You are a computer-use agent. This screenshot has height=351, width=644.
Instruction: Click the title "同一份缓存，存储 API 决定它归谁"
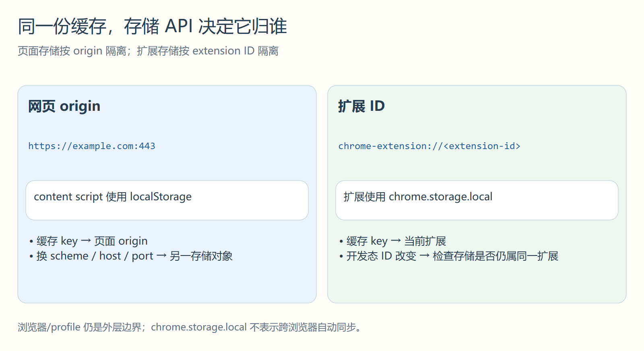point(152,27)
